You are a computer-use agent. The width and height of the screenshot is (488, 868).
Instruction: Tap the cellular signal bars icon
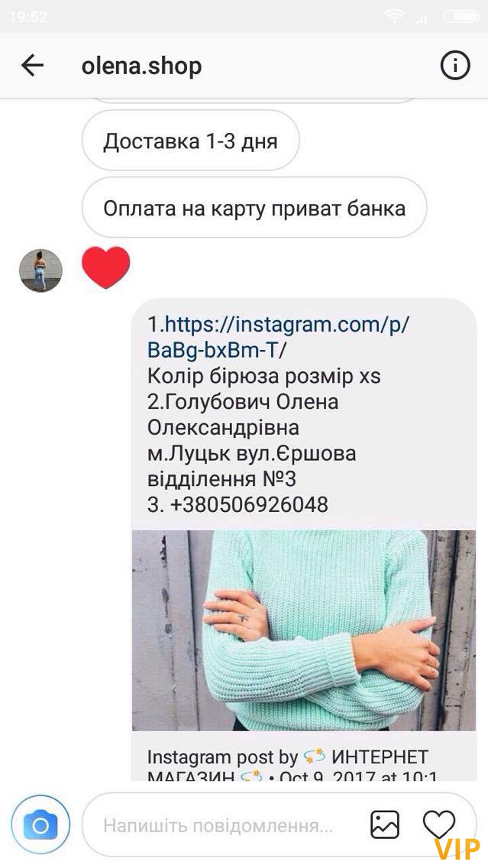422,18
